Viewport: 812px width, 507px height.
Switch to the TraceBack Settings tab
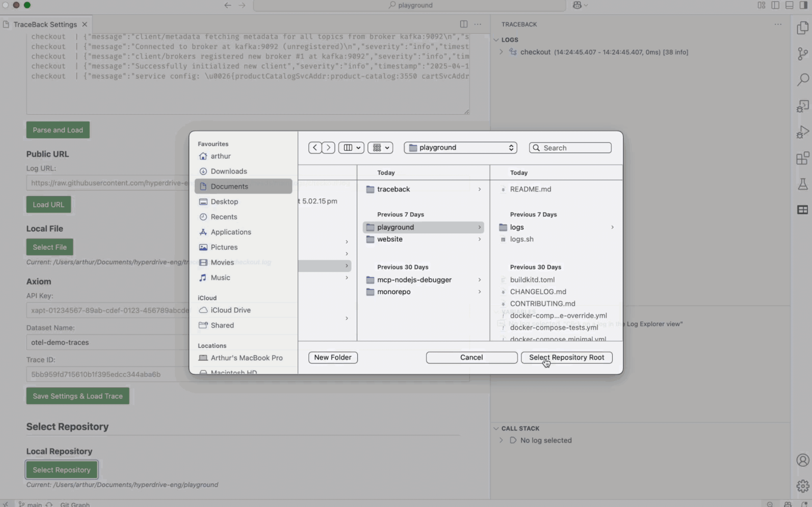coord(45,24)
